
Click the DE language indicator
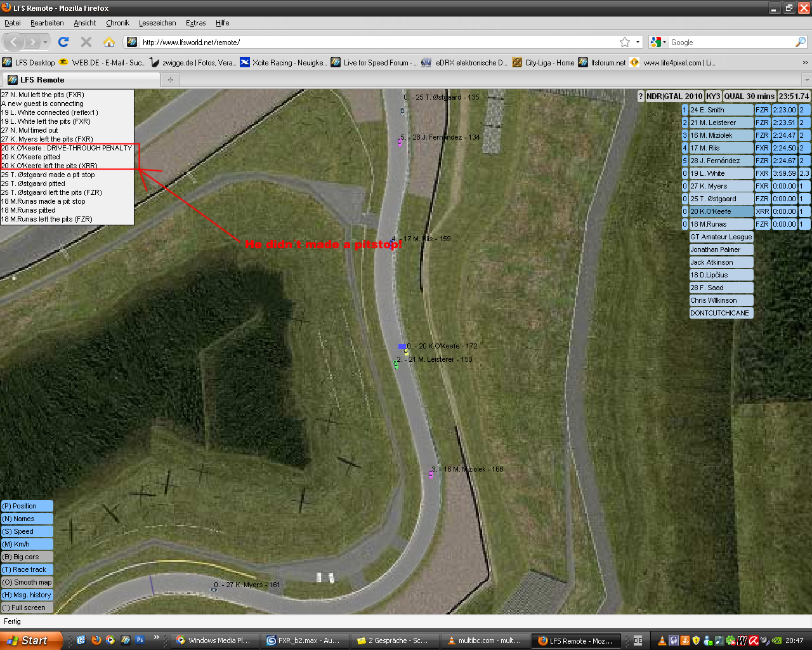[638, 640]
